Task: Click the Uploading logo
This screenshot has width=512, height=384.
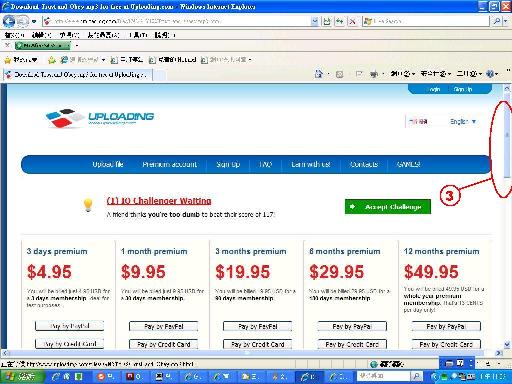Action: click(100, 118)
